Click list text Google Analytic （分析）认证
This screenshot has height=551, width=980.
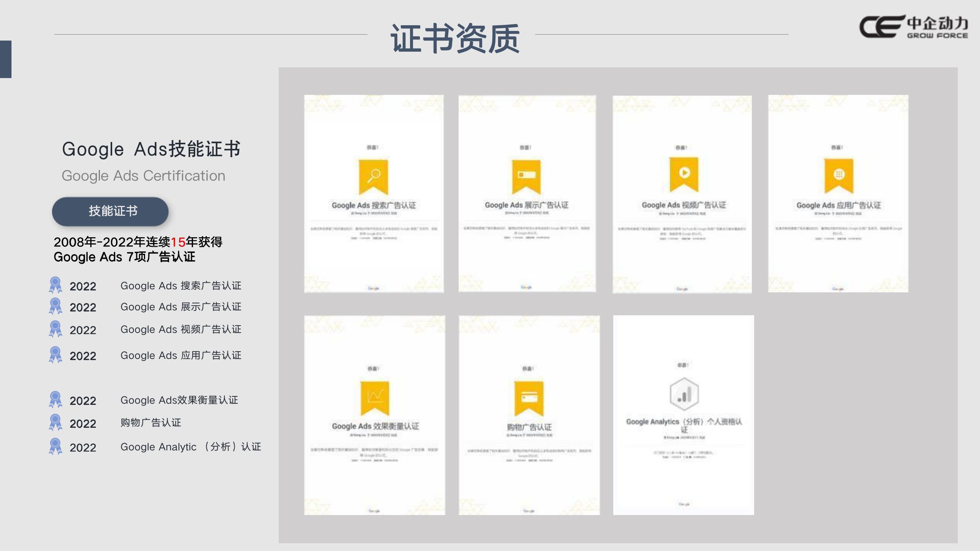click(x=191, y=447)
